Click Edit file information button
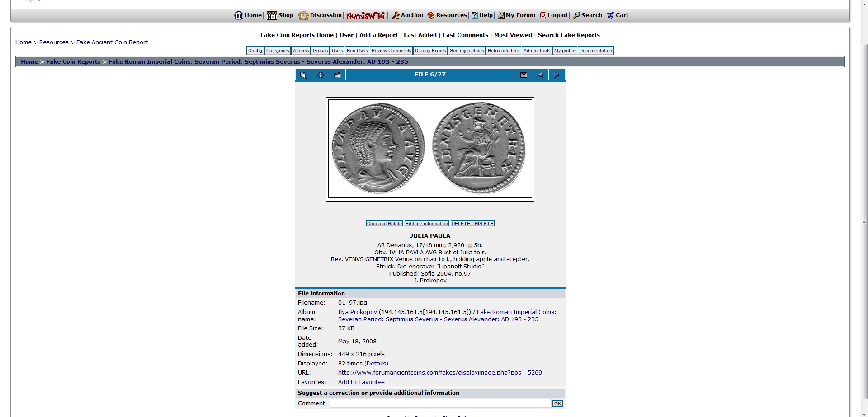The width and height of the screenshot is (868, 417). 426,224
